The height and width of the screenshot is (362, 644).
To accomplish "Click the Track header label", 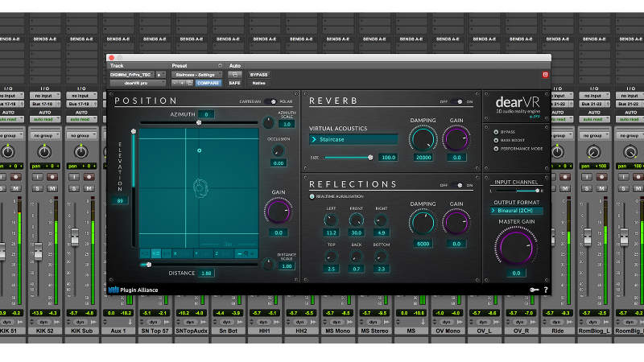I will [x=117, y=66].
